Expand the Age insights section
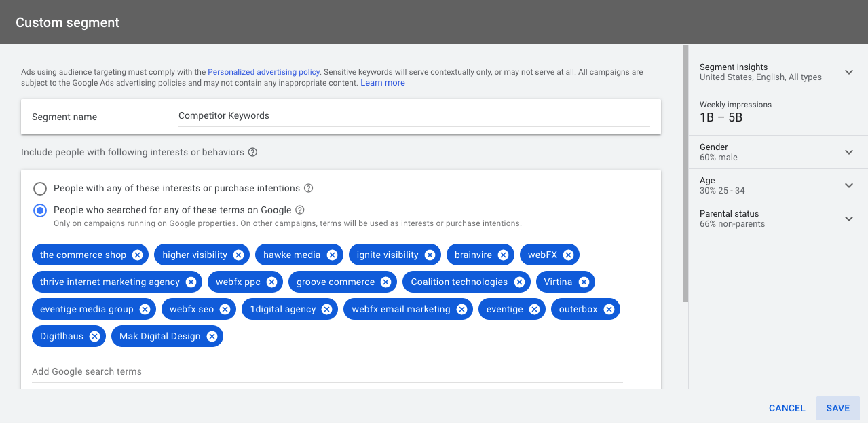This screenshot has height=423, width=868. [x=848, y=185]
